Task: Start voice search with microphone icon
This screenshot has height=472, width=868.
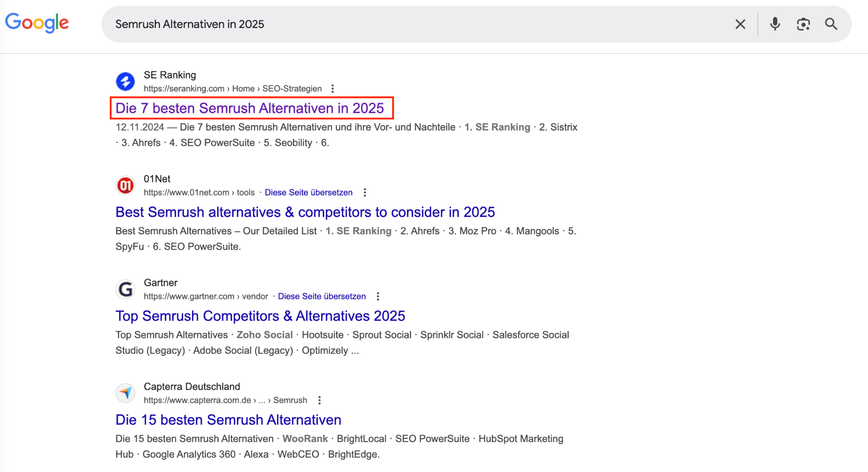Action: 775,24
